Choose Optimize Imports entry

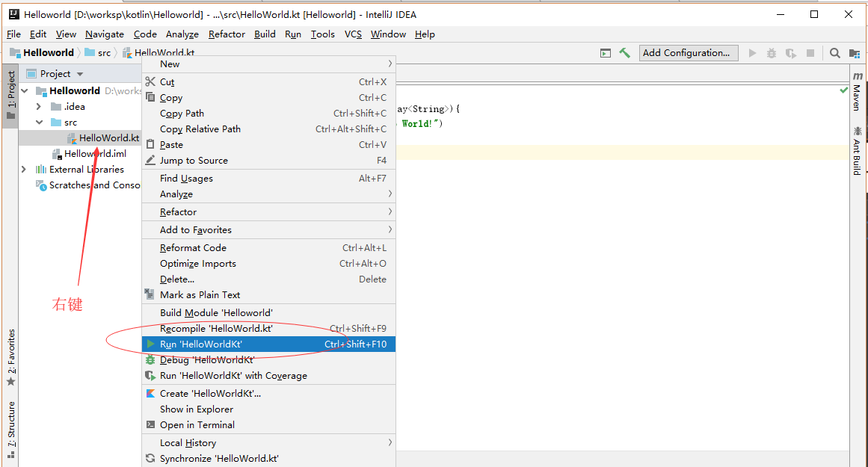point(268,263)
